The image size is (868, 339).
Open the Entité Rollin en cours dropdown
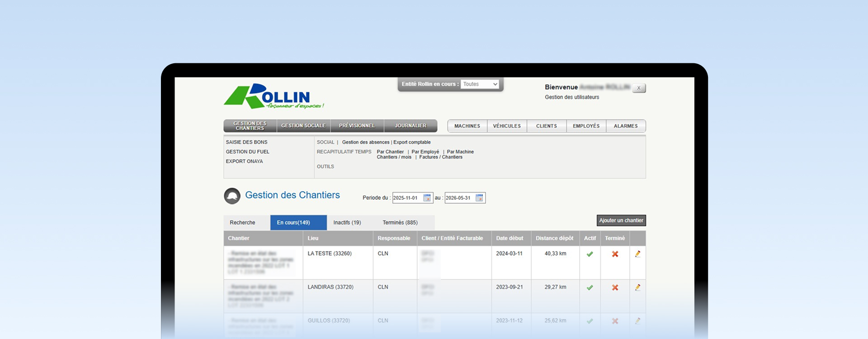point(480,84)
